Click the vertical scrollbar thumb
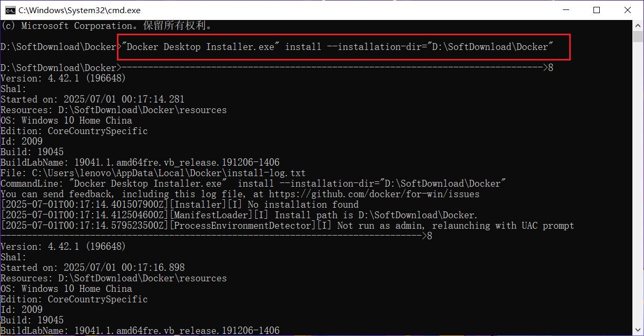 click(638, 37)
